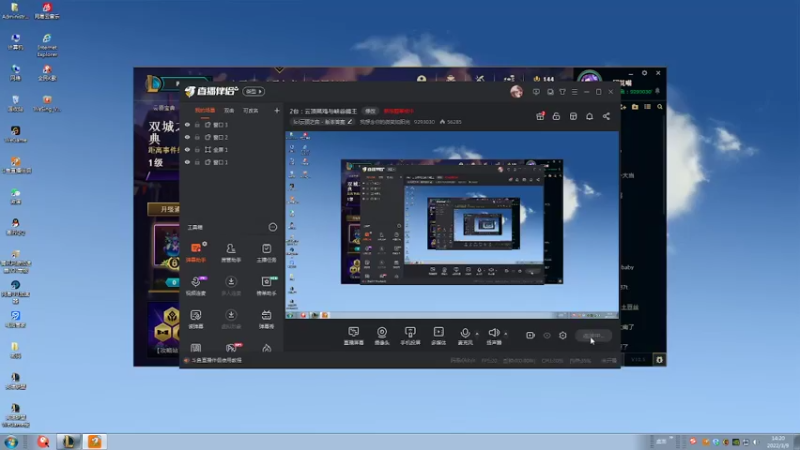
Task: Open the calendar-style tool in third toolbox row
Action: (x=266, y=319)
